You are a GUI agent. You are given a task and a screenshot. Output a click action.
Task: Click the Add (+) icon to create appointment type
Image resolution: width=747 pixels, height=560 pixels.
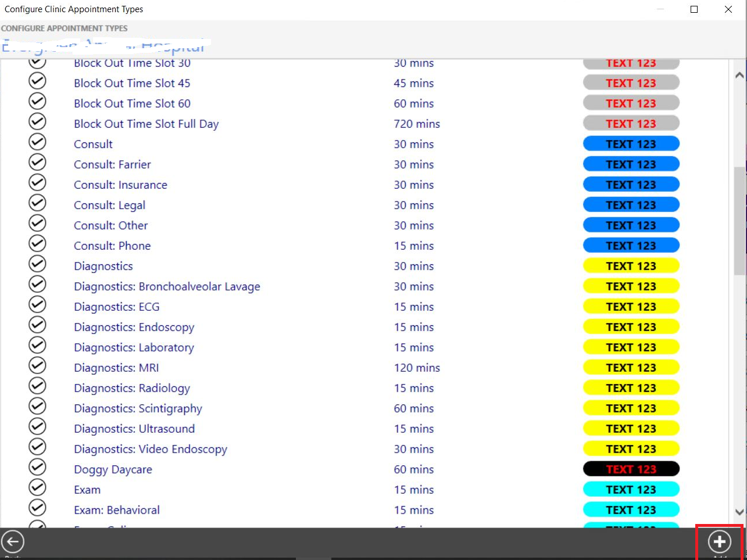(719, 541)
